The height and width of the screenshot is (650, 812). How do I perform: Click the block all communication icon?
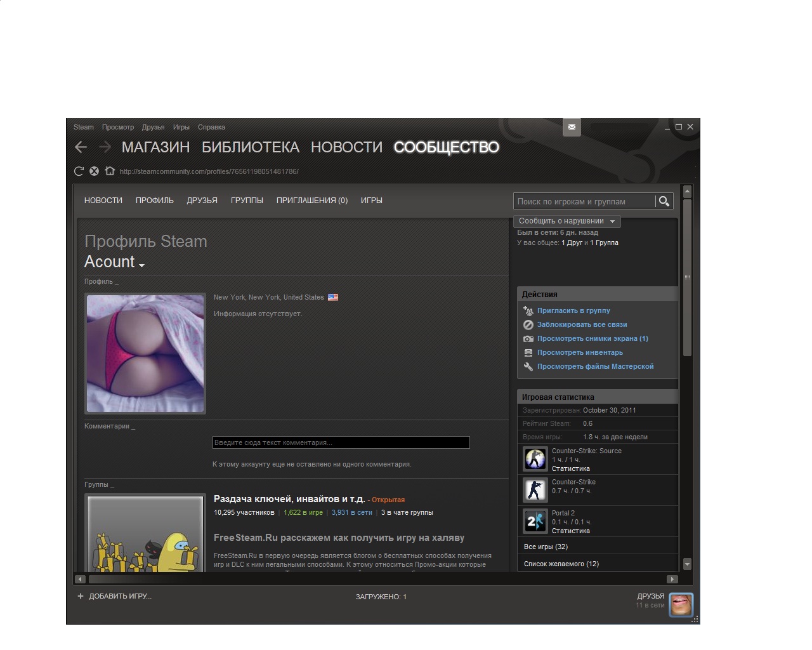528,324
